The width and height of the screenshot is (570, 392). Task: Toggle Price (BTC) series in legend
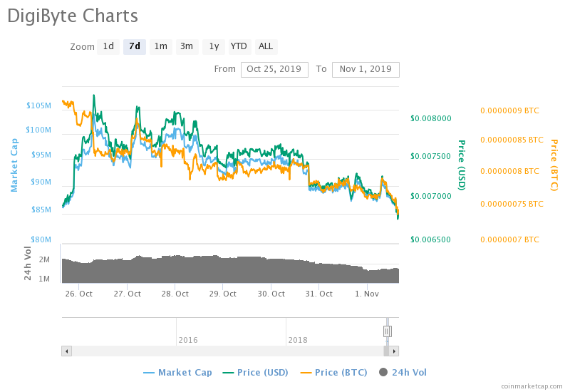[x=333, y=372]
